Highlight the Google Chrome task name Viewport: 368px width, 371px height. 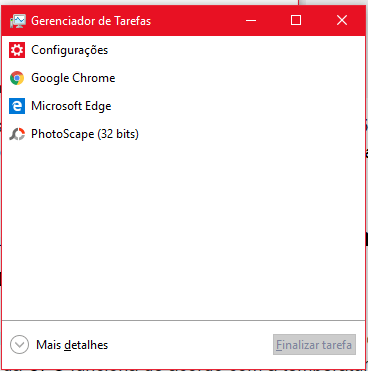(x=73, y=78)
